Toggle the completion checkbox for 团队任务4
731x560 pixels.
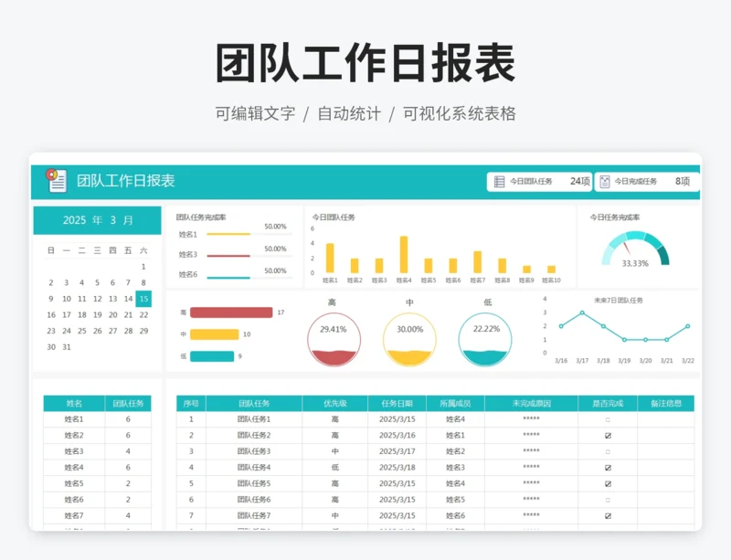(608, 468)
